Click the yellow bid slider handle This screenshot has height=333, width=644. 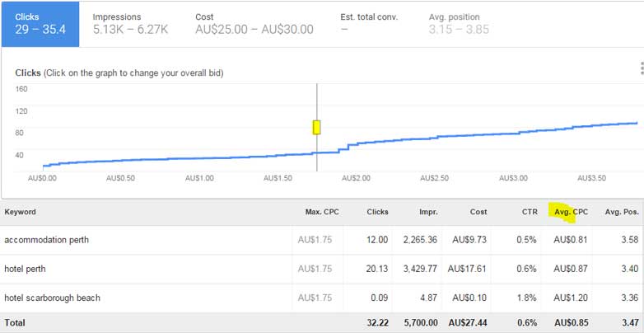316,128
